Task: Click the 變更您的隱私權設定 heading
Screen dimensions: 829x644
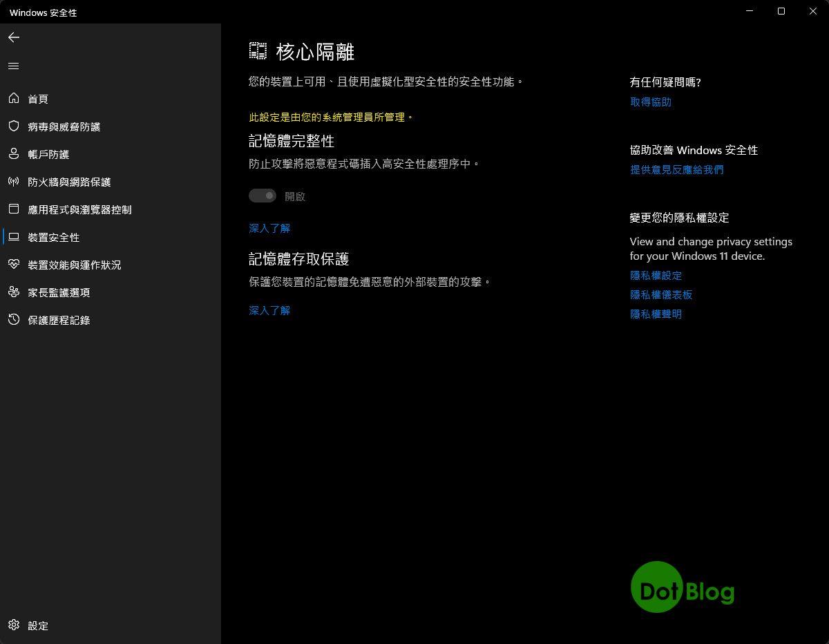Action: (x=680, y=218)
